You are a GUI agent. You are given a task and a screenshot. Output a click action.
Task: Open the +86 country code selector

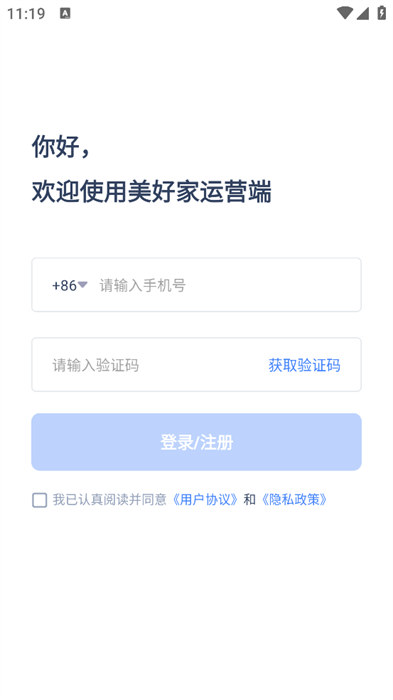click(70, 285)
